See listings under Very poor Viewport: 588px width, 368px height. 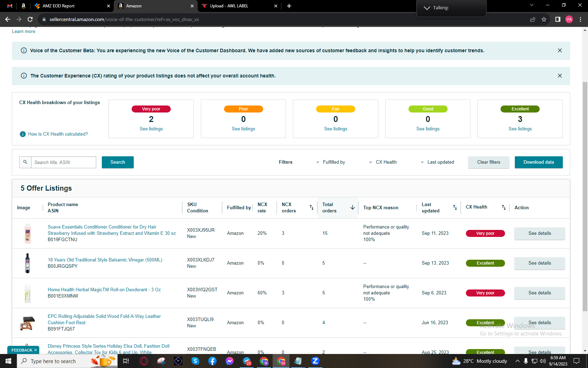[151, 129]
